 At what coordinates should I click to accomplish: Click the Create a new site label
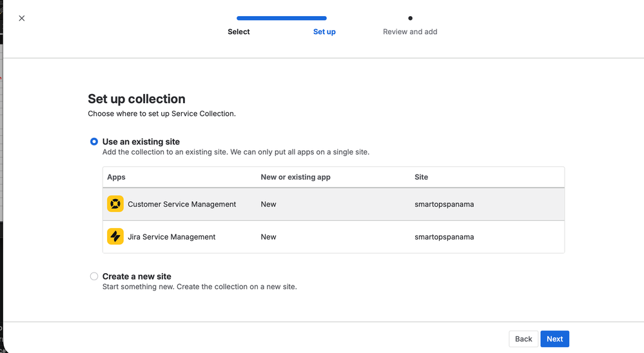(137, 276)
